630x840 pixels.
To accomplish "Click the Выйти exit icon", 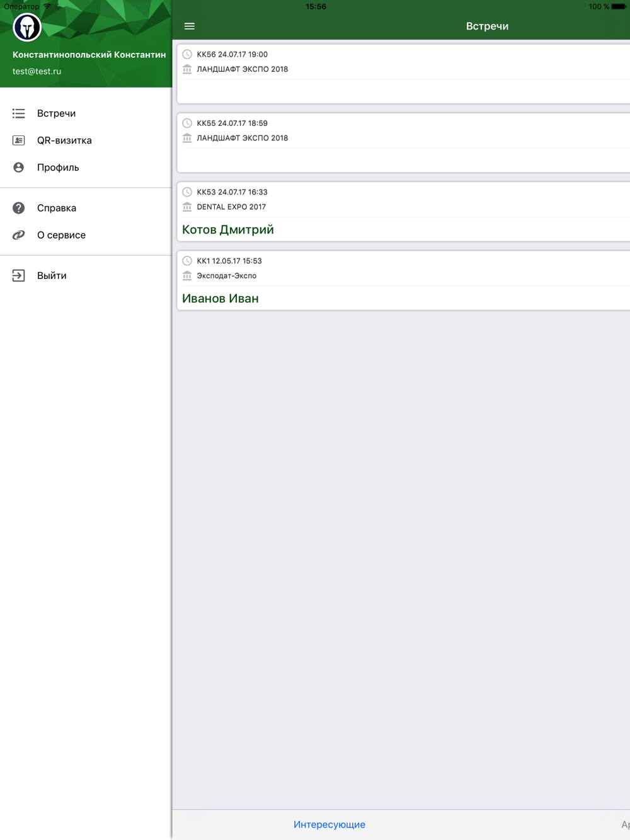I will tap(19, 275).
